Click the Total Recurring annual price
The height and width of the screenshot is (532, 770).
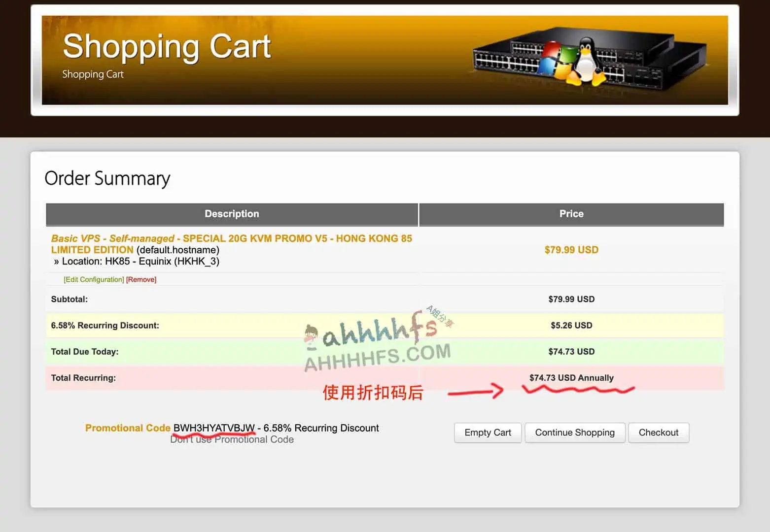coord(571,378)
